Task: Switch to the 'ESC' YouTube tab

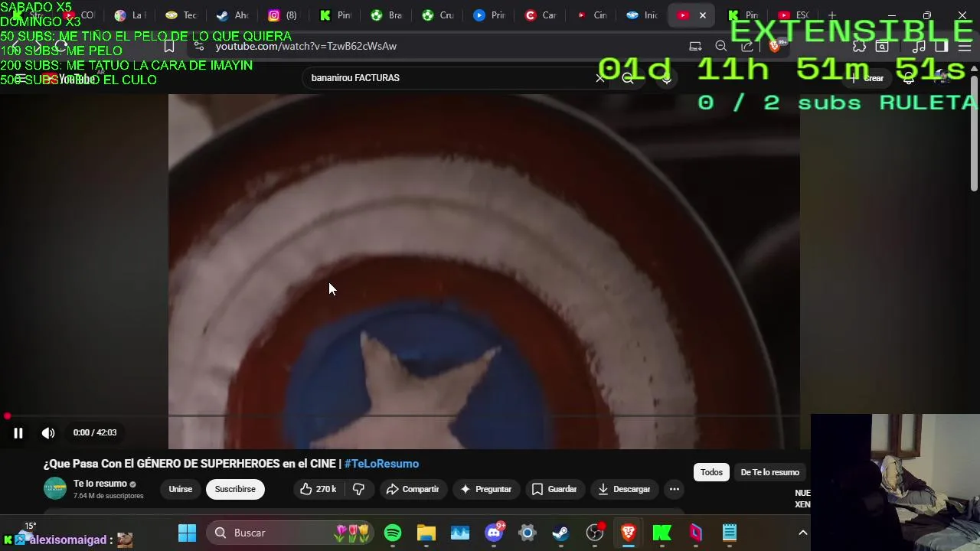Action: (793, 15)
